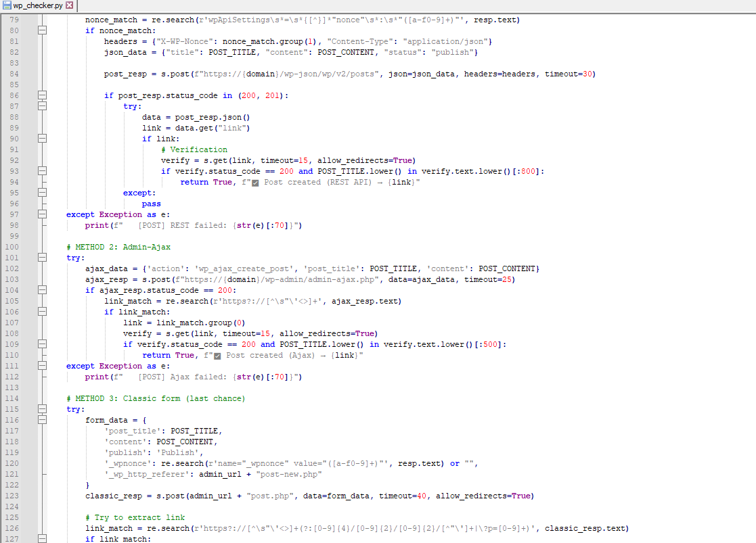Collapse the 'if link_match:' fold at line 106
756x543 pixels.
pos(43,312)
